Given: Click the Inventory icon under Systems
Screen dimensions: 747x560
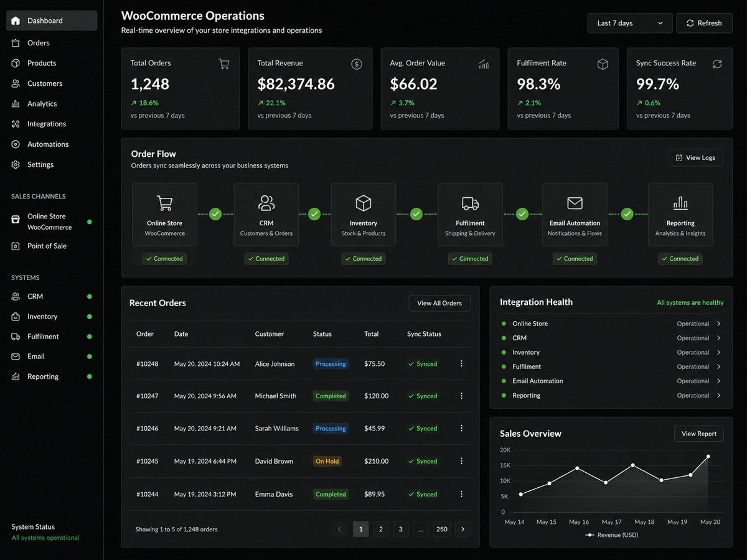Looking at the screenshot, I should tap(16, 317).
